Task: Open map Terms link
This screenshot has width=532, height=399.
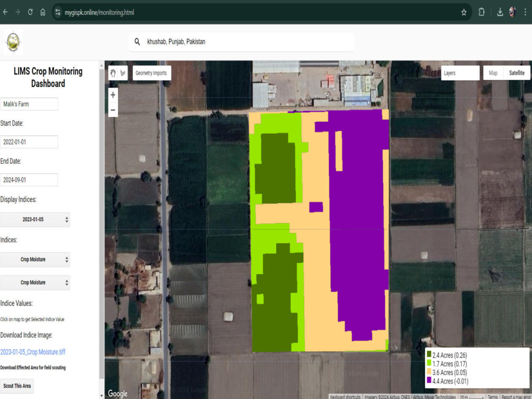Action: (492, 397)
